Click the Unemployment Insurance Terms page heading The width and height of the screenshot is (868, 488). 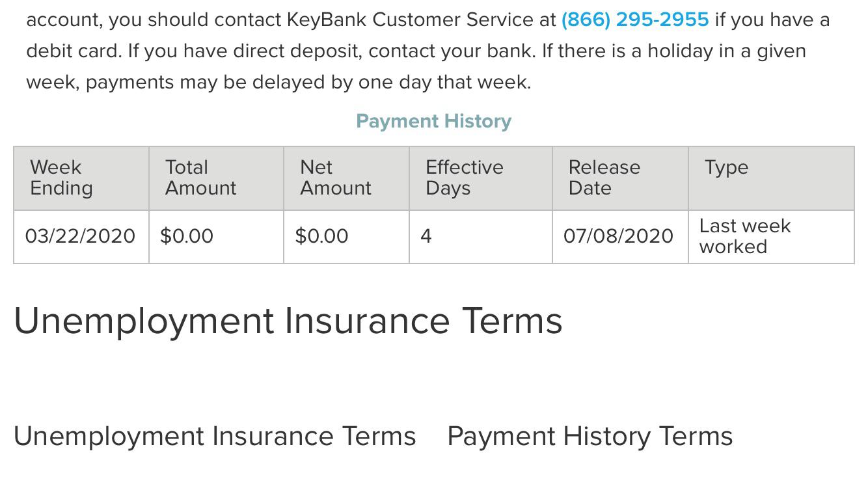pyautogui.click(x=290, y=320)
